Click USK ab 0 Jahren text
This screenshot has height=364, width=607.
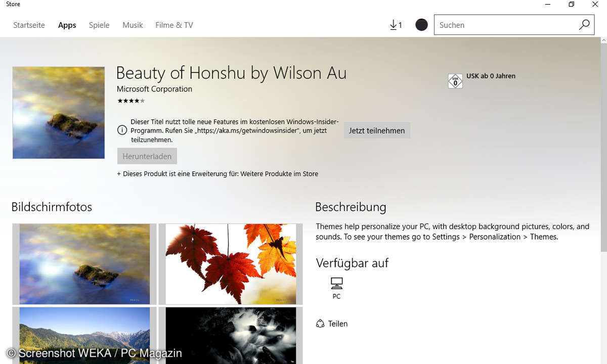pyautogui.click(x=491, y=76)
